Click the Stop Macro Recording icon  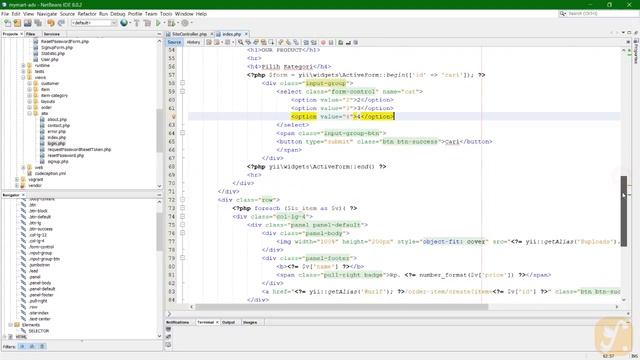click(x=331, y=42)
